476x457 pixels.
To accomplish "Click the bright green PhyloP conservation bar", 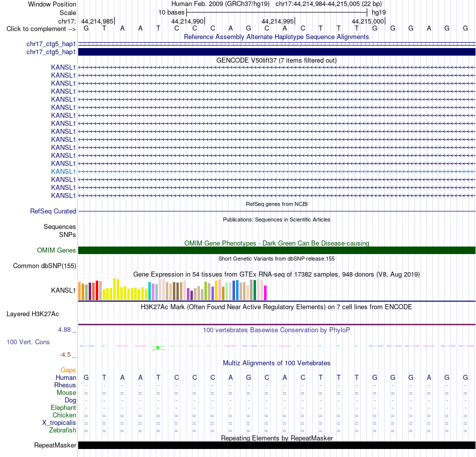I will click(158, 348).
